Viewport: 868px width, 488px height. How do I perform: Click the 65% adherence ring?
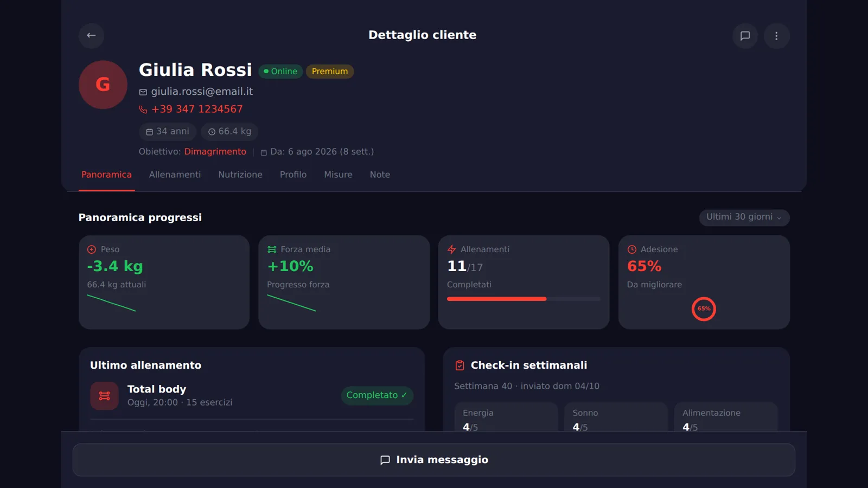click(x=704, y=309)
